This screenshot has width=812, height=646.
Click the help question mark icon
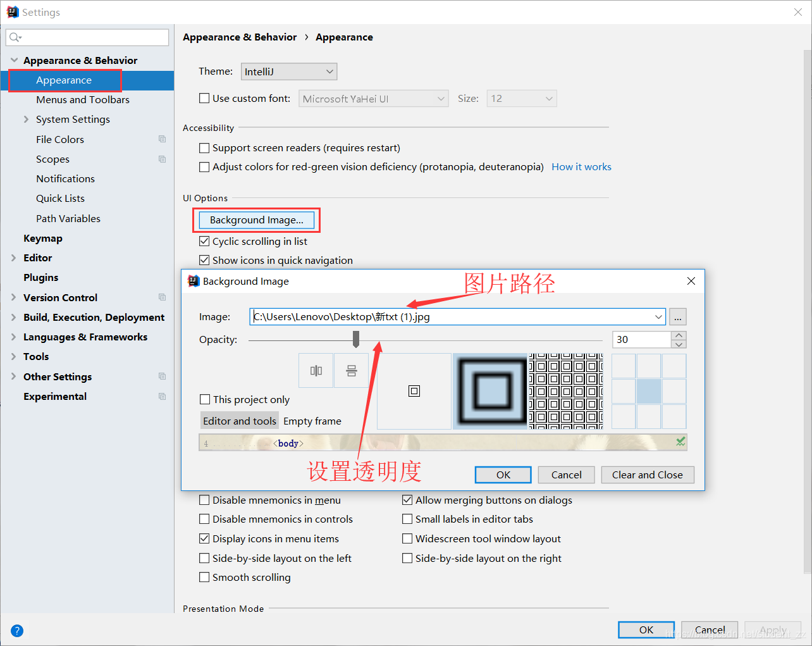[17, 631]
